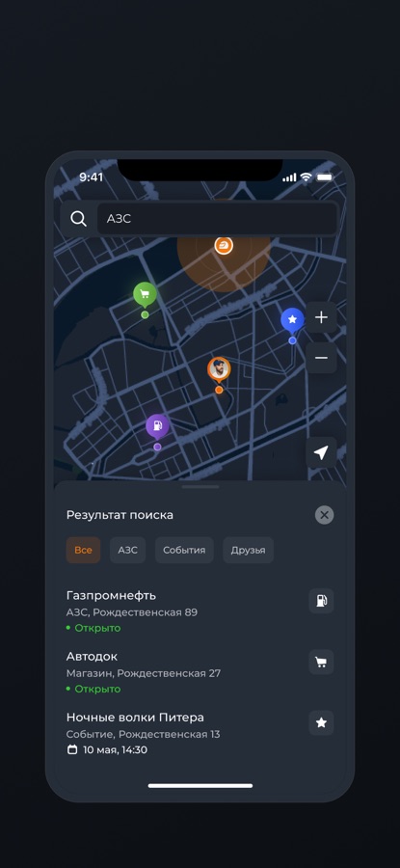400x868 pixels.
Task: Tap the orange current location marker
Action: tap(224, 245)
